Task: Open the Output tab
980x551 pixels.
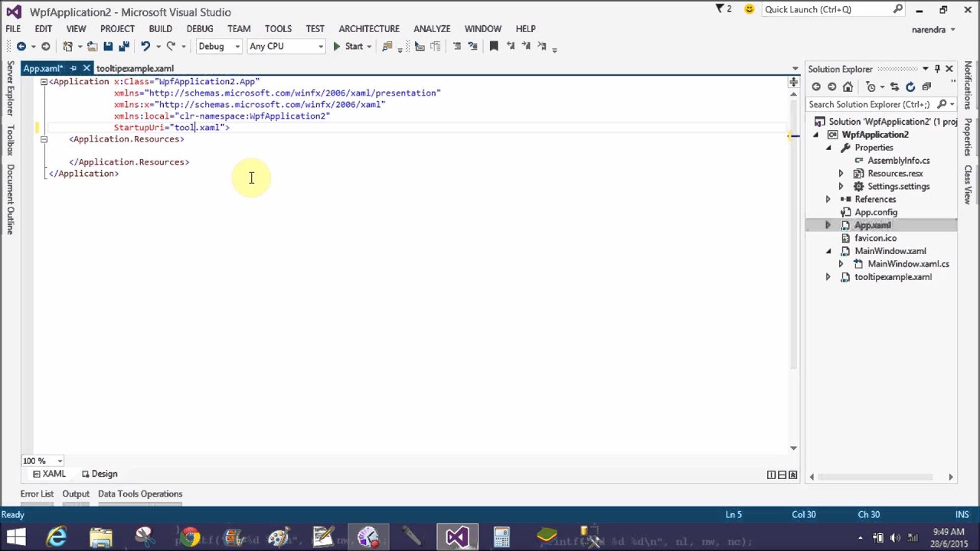Action: coord(76,494)
